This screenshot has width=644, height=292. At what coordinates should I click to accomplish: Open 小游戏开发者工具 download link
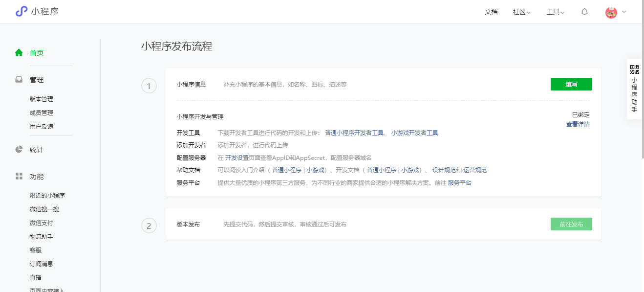[x=414, y=133]
